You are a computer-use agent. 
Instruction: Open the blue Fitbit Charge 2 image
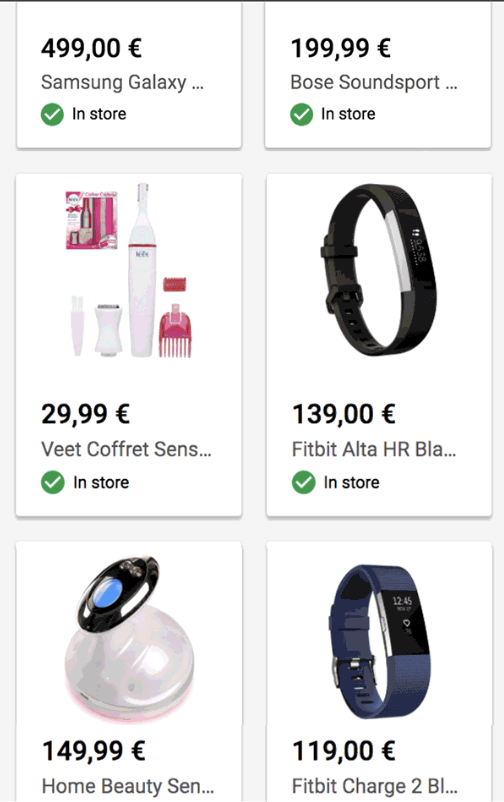click(379, 641)
